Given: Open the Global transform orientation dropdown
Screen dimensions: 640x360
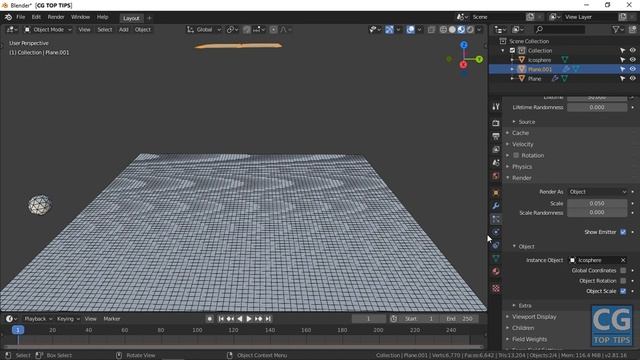Looking at the screenshot, I should pos(204,29).
